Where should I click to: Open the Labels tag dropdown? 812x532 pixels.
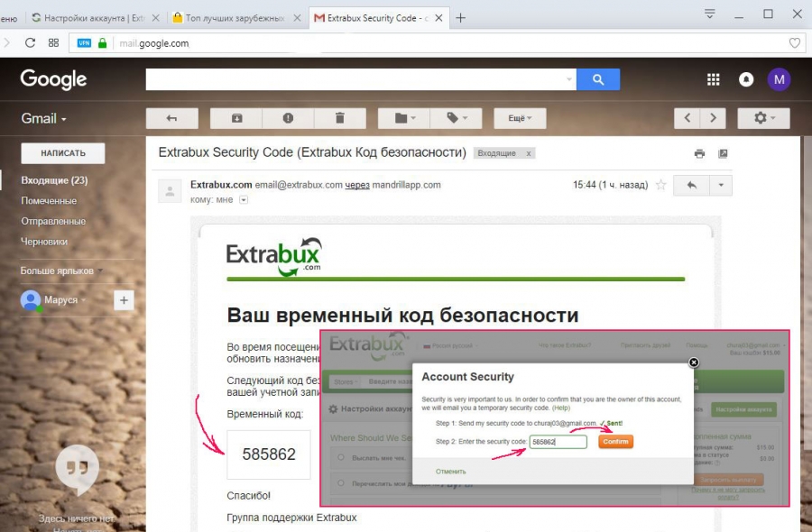coord(457,118)
